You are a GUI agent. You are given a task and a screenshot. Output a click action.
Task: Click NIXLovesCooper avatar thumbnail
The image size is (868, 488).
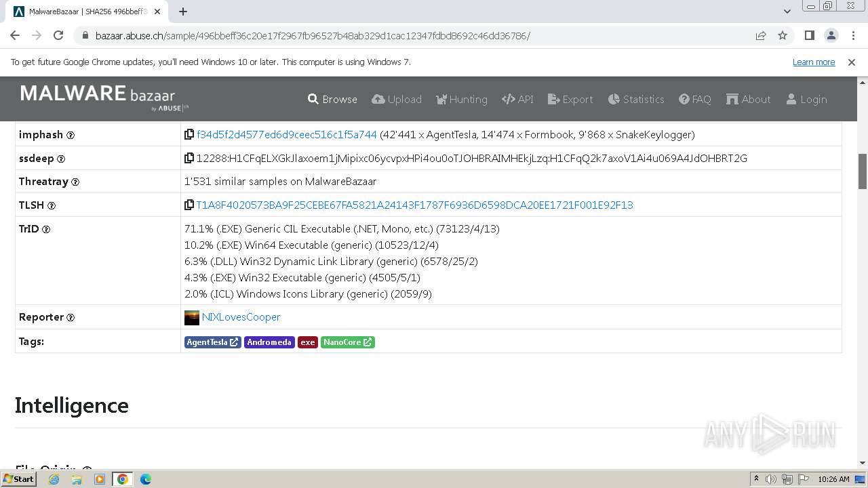[192, 317]
